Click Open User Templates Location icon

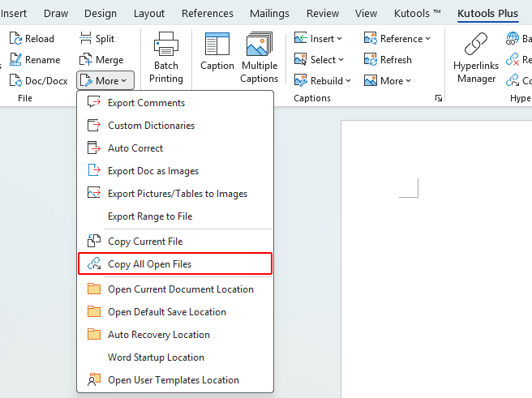(93, 379)
